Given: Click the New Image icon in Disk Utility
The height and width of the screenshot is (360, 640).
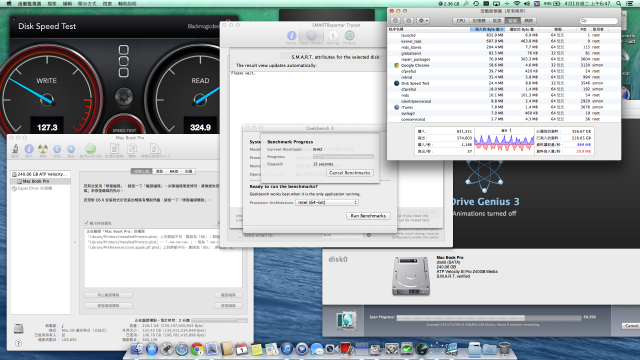Looking at the screenshot, I should coord(114,150).
